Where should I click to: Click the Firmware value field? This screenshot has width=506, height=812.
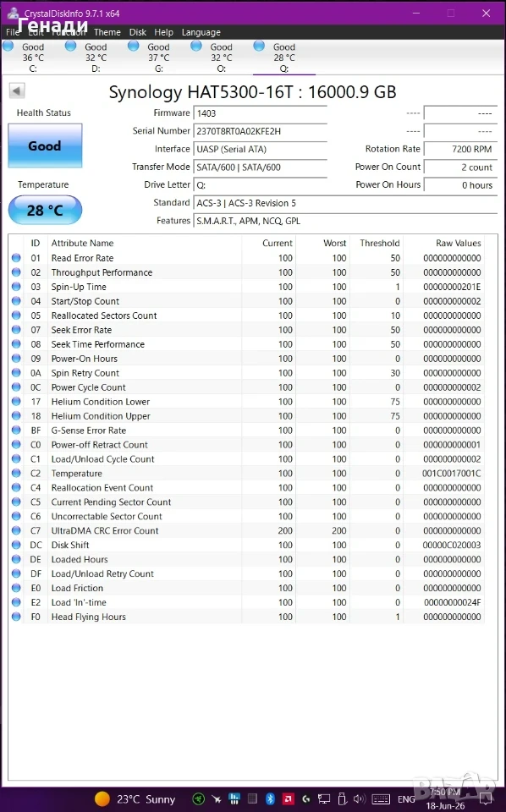point(261,112)
